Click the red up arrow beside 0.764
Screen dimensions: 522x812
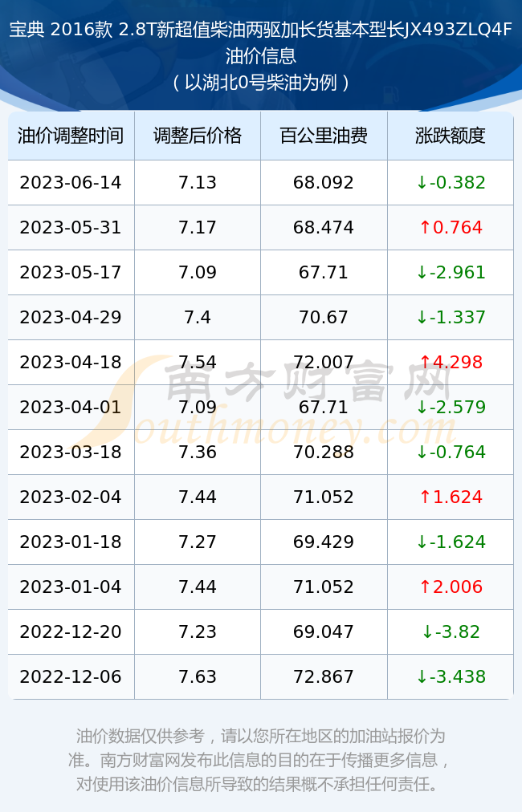pyautogui.click(x=425, y=227)
